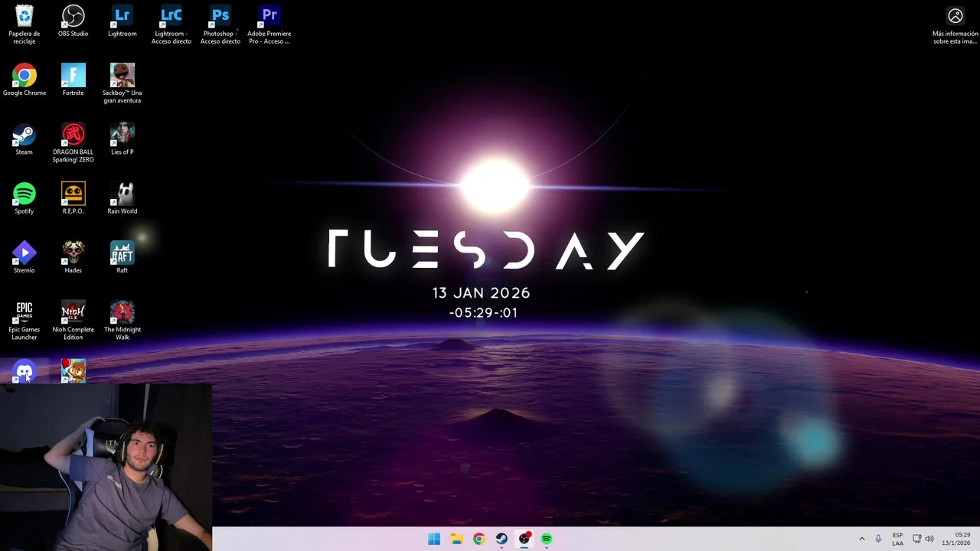
Task: Select the Epic Games Launcher shortcut
Action: coord(24,321)
